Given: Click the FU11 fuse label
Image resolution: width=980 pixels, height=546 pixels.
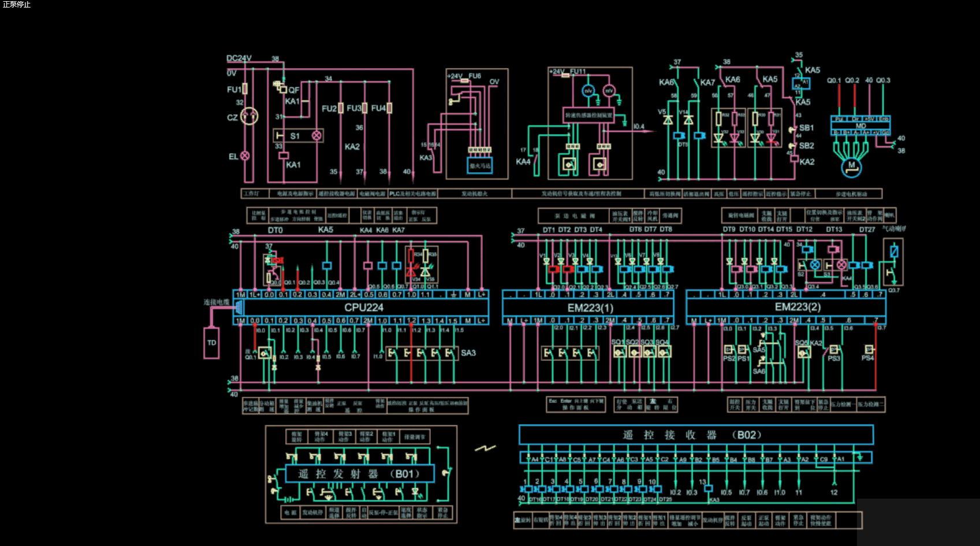Looking at the screenshot, I should tap(578, 72).
